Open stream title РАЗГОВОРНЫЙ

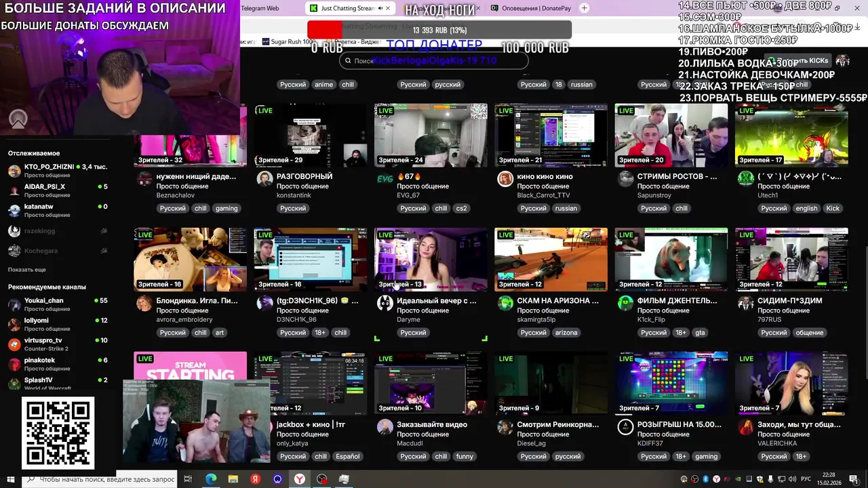point(304,176)
